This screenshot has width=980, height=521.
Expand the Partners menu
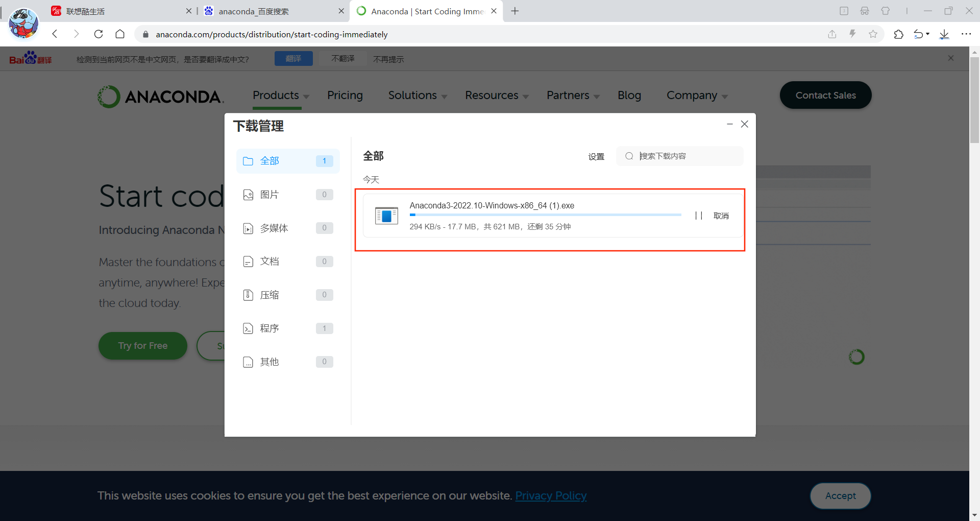pyautogui.click(x=573, y=96)
